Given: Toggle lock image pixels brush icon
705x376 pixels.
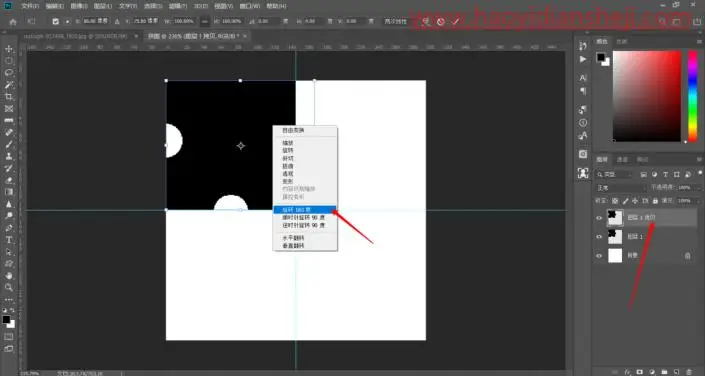Looking at the screenshot, I should click(x=625, y=201).
